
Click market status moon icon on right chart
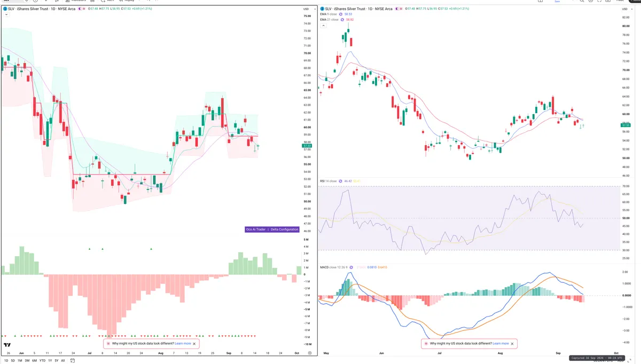[x=397, y=9]
